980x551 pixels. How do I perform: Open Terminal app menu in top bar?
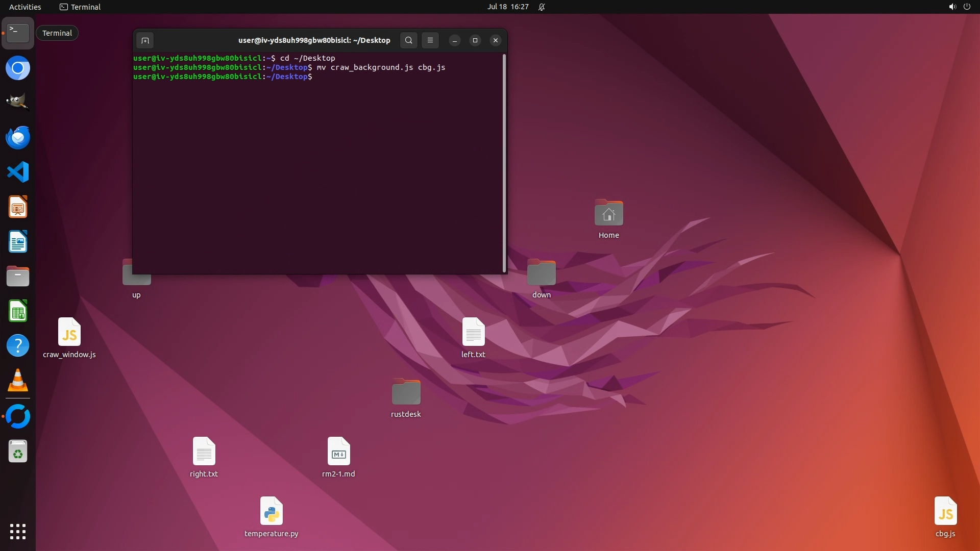pos(80,7)
